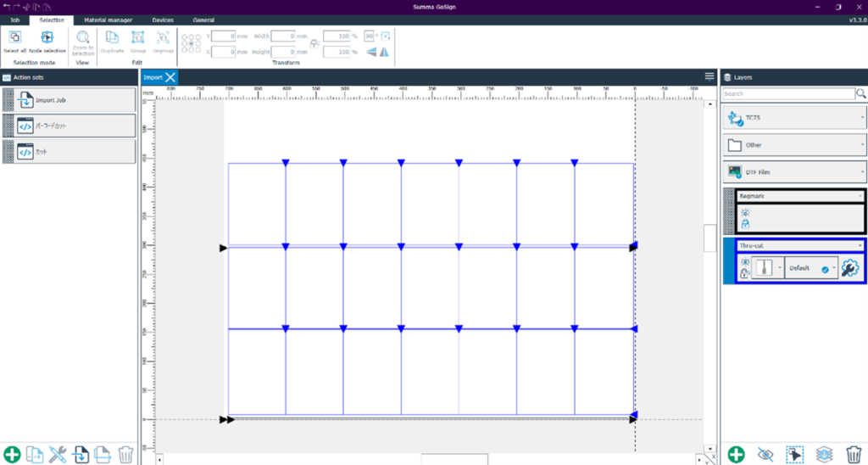The width and height of the screenshot is (868, 465).
Task: Toggle lock on the Thru-cut layer
Action: pyautogui.click(x=744, y=274)
